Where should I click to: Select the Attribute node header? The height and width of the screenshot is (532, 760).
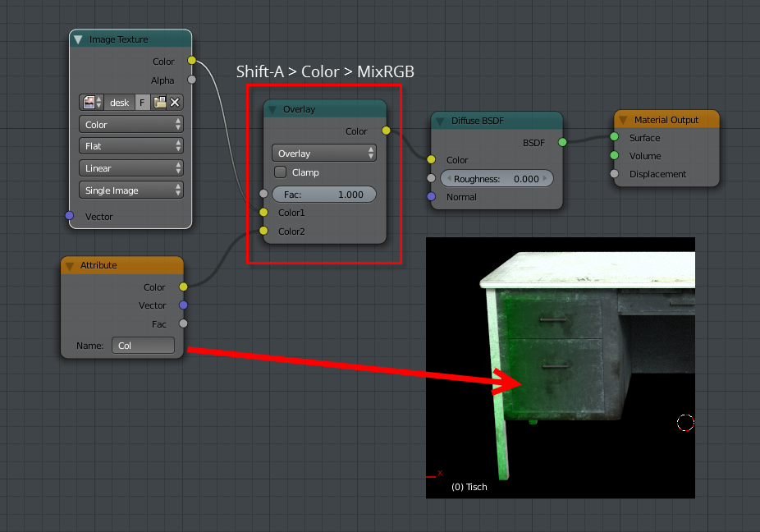tap(122, 265)
